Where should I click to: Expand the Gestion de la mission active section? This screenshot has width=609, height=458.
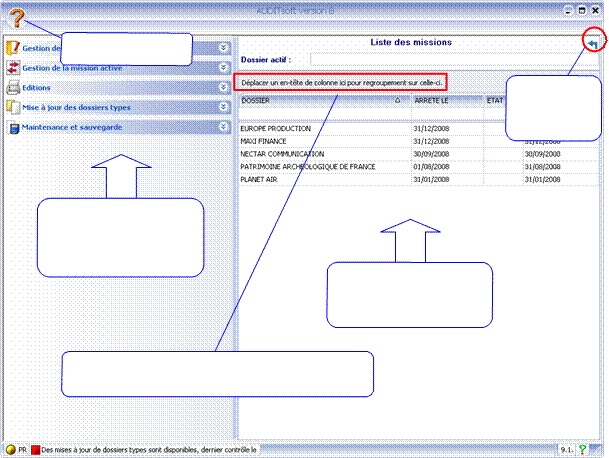coord(224,67)
